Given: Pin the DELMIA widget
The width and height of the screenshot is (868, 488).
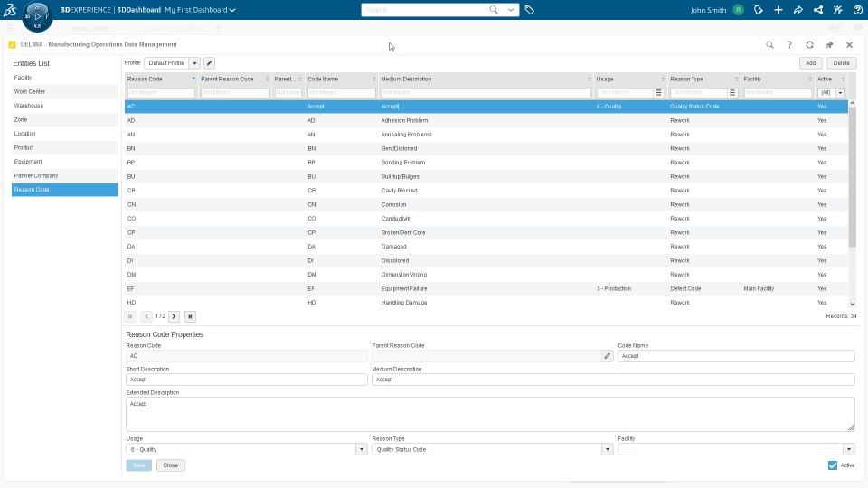Looking at the screenshot, I should (x=829, y=45).
